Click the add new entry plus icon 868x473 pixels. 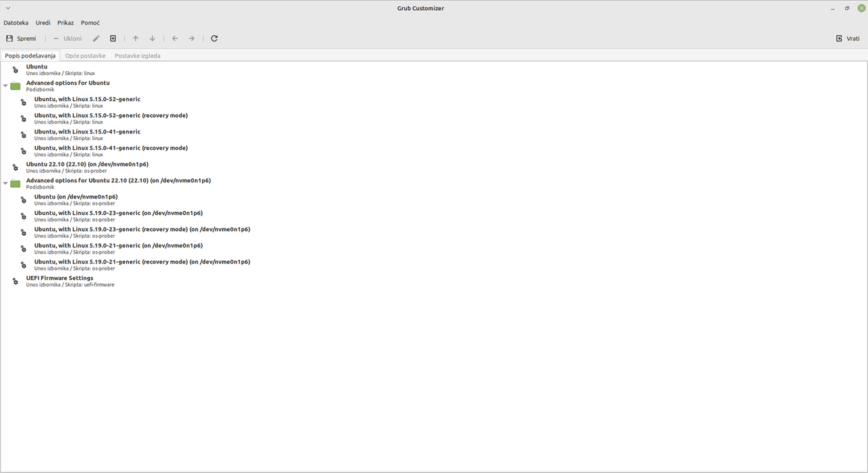point(113,39)
